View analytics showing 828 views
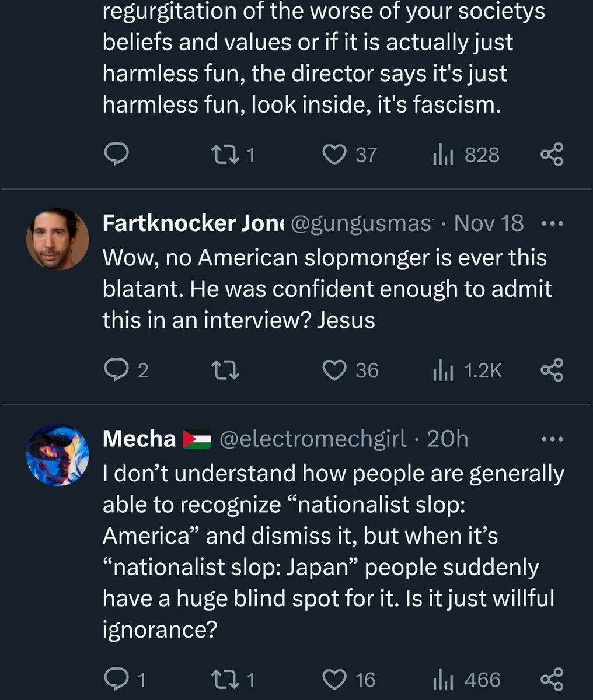 [x=466, y=155]
